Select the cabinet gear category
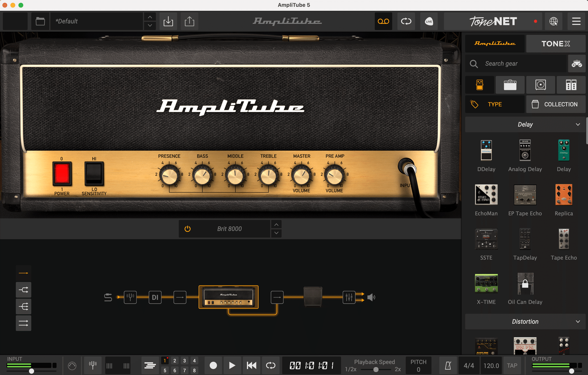Viewport: 588px width, 375px height. 541,85
